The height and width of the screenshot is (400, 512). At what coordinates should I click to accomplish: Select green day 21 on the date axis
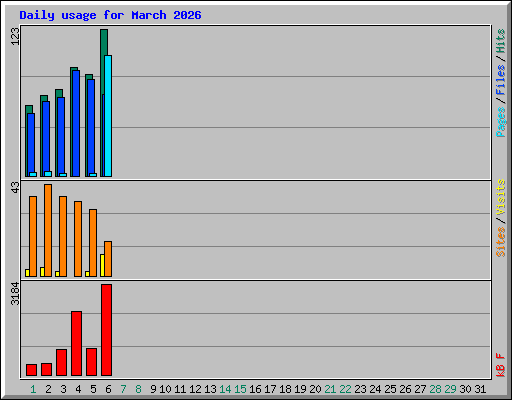(x=330, y=389)
